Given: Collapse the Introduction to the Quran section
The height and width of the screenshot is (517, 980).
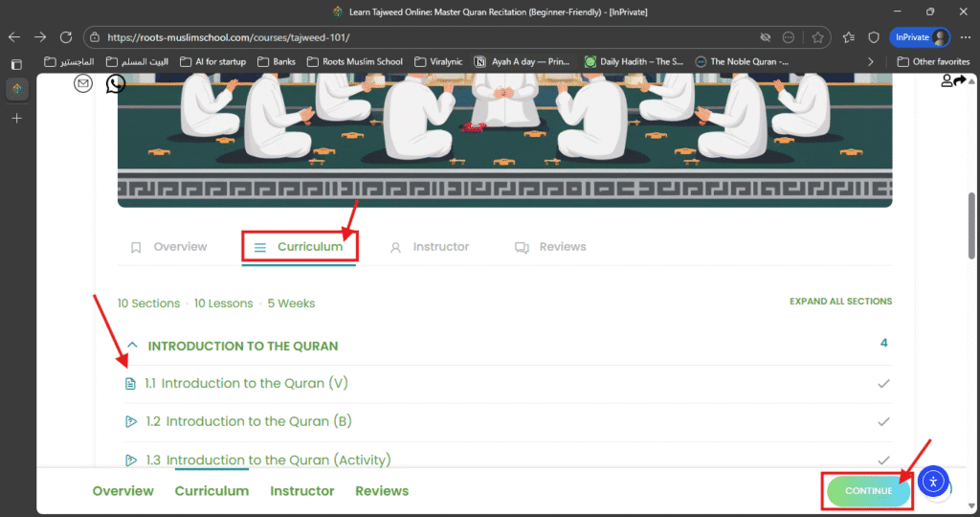Looking at the screenshot, I should coord(132,346).
